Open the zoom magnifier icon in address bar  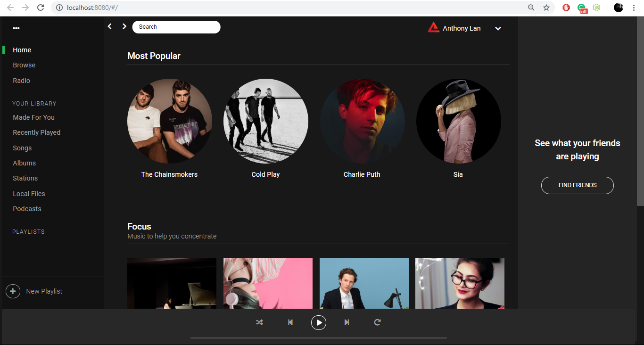tap(531, 8)
